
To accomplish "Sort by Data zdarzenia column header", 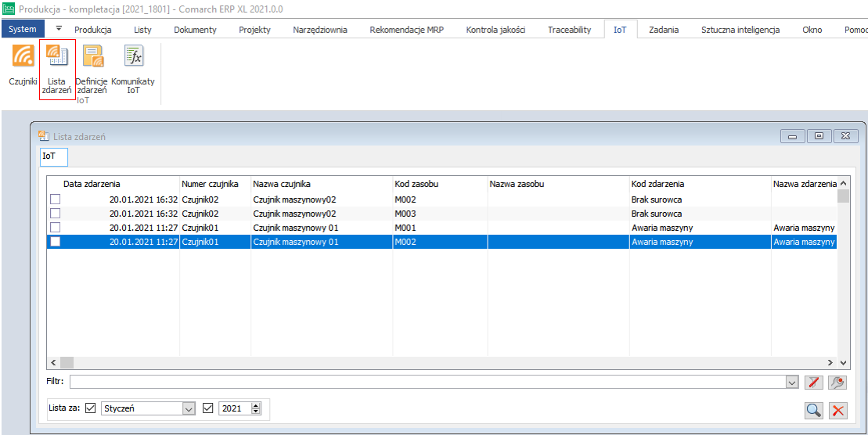I will [x=92, y=184].
